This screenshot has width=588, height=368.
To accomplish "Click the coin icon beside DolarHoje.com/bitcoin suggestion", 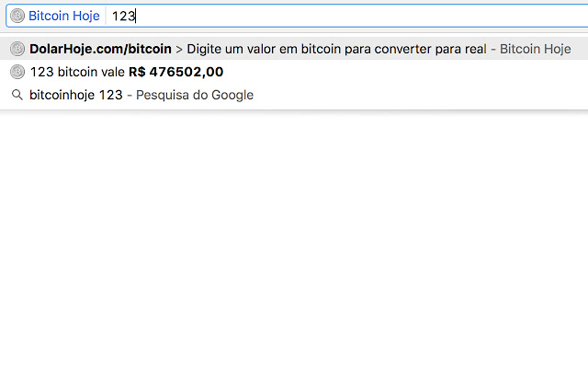I will [17, 49].
